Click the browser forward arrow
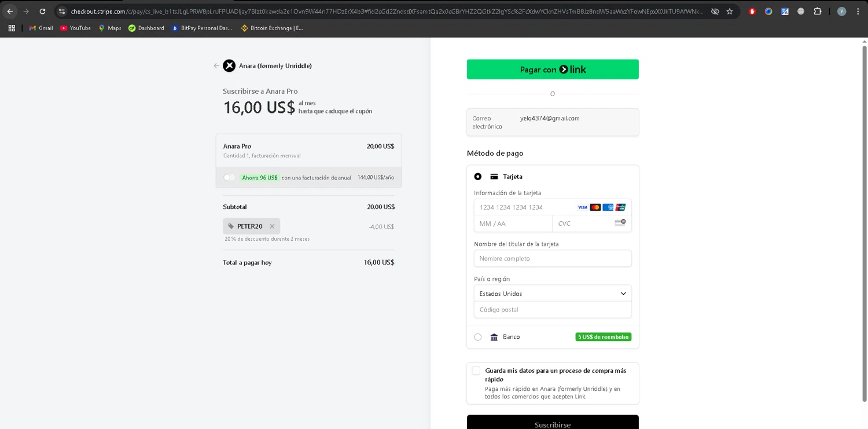Viewport: 868px width, 429px height. 26,11
